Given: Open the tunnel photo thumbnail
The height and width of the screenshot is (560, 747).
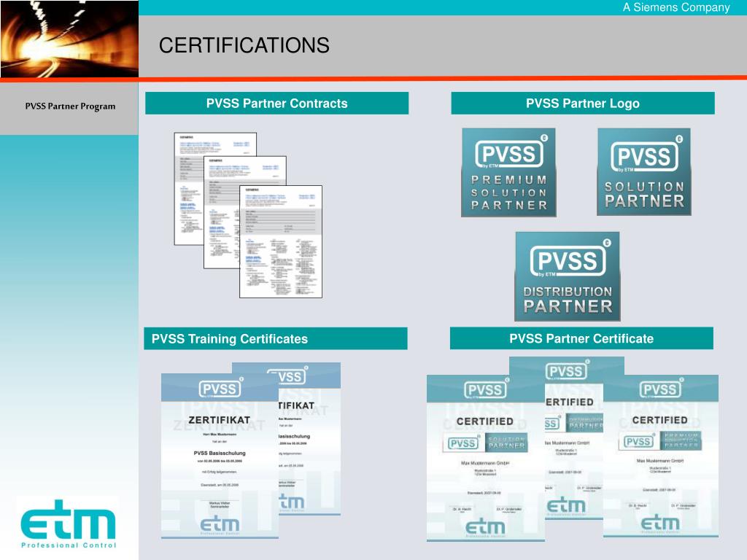Looking at the screenshot, I should [69, 39].
